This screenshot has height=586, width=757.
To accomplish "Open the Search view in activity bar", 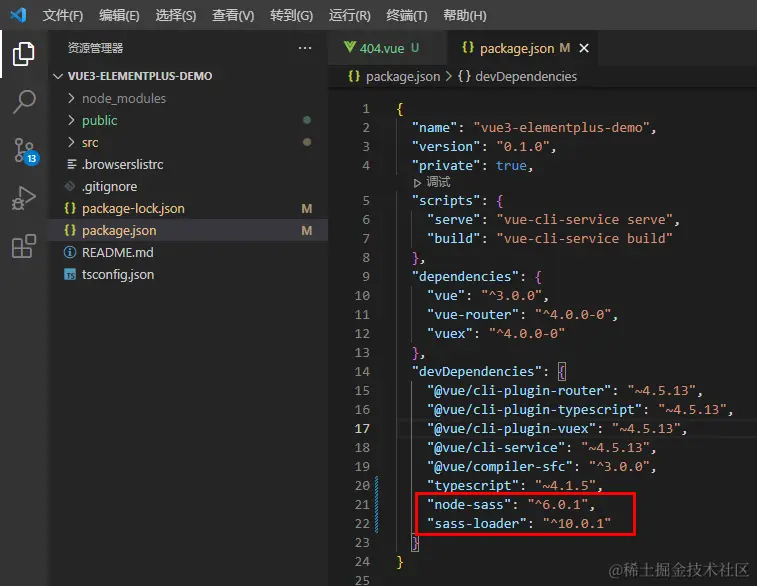I will coord(24,101).
